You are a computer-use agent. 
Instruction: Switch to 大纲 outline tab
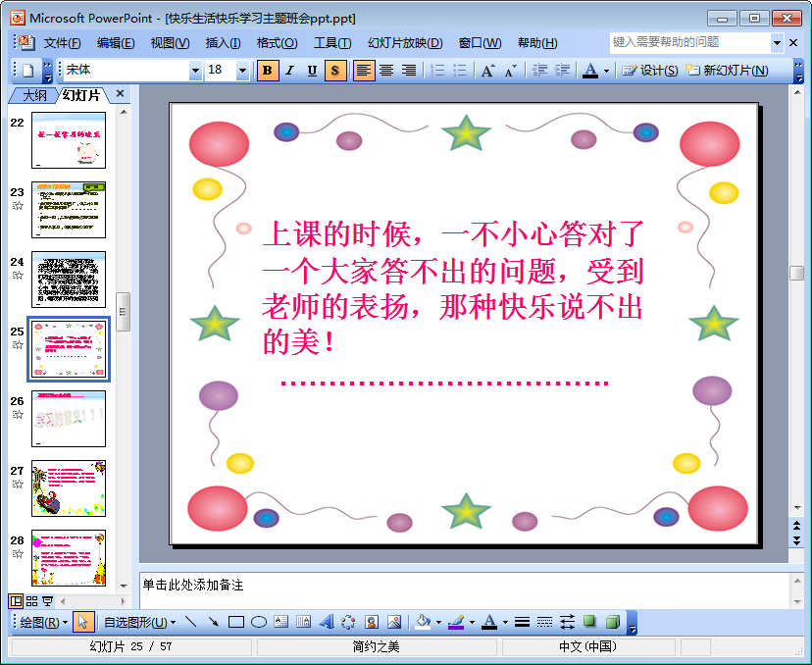34,95
